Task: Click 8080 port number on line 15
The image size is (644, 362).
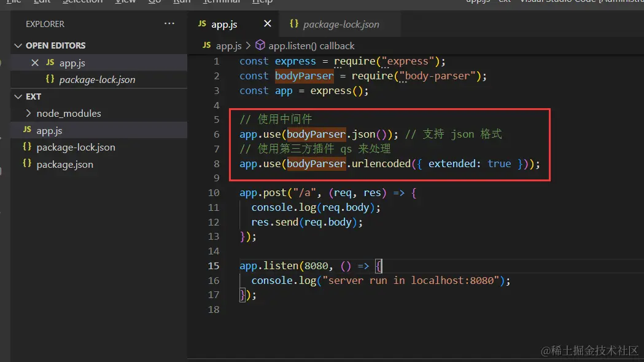Action: [316, 266]
